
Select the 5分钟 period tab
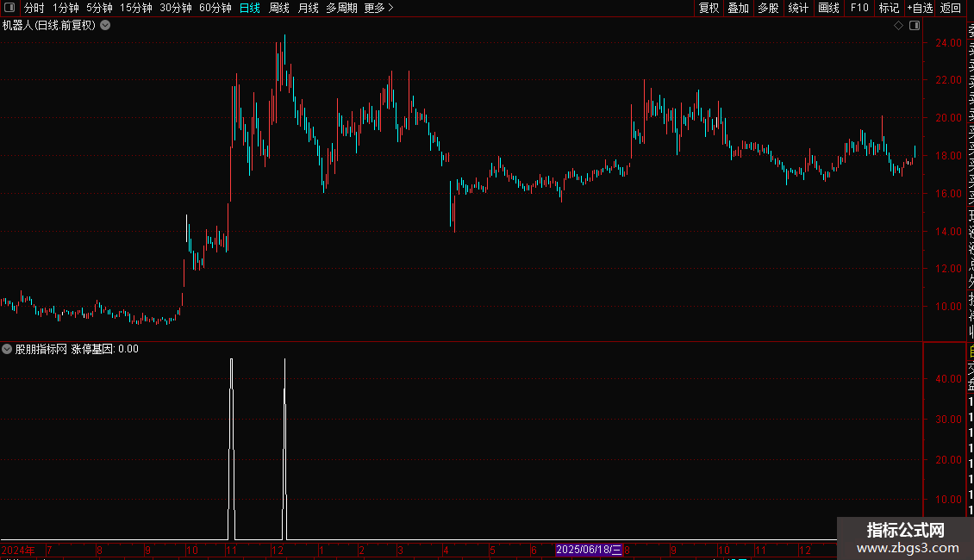(99, 8)
